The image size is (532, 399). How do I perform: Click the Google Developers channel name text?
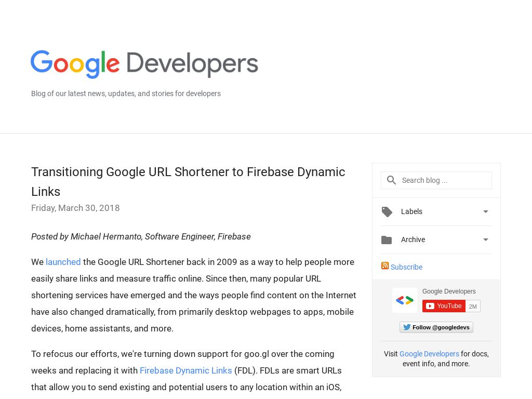pyautogui.click(x=449, y=291)
